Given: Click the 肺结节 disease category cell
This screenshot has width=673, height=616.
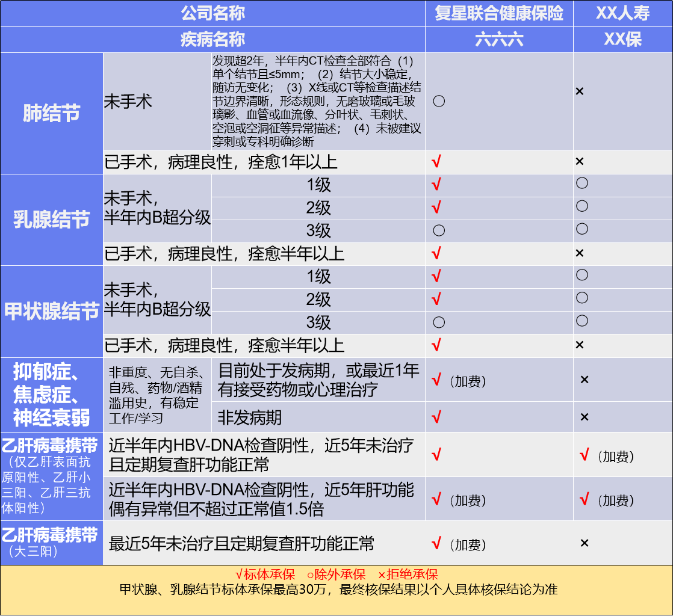Looking at the screenshot, I should [52, 114].
